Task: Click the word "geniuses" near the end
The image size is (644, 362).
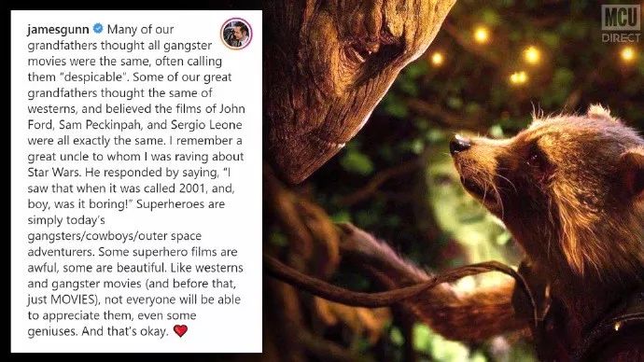Action: tap(51, 331)
